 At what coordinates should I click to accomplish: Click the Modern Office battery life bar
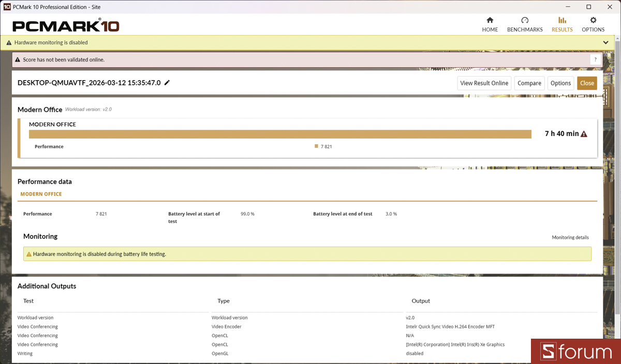point(280,134)
